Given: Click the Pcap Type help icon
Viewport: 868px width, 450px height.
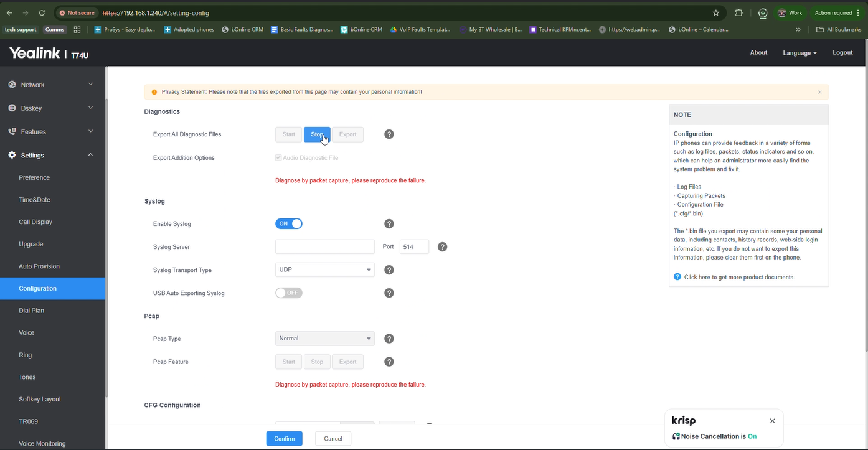Looking at the screenshot, I should pyautogui.click(x=389, y=339).
